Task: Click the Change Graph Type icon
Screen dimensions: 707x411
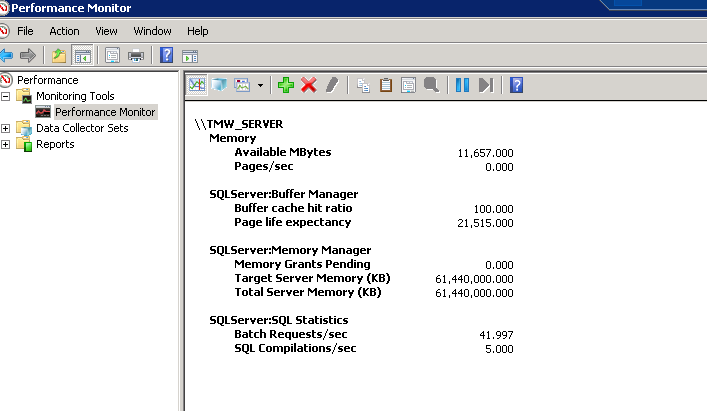Action: [x=242, y=85]
